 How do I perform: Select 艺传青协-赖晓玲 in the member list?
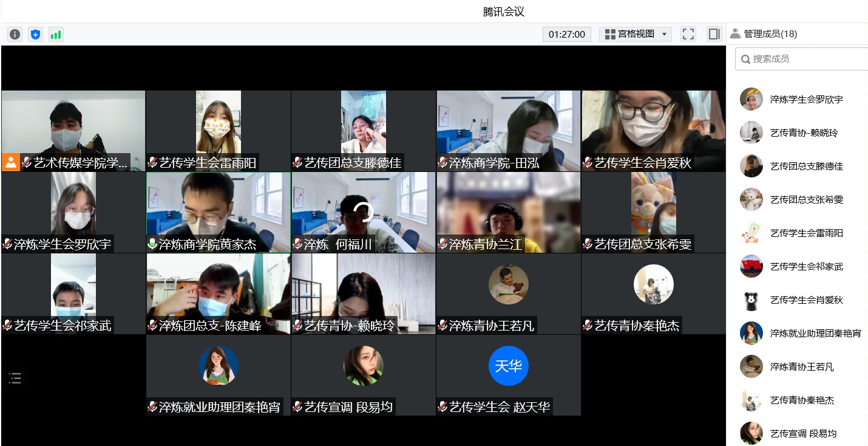803,132
